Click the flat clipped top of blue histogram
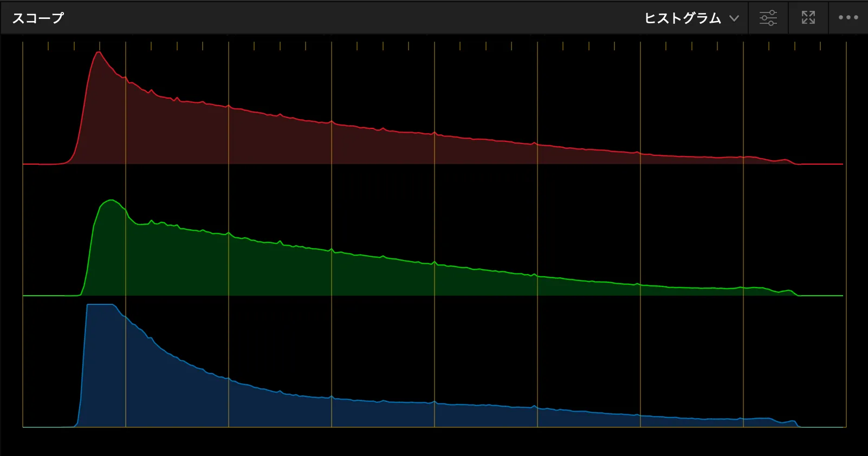Viewport: 868px width, 456px height. tap(100, 305)
